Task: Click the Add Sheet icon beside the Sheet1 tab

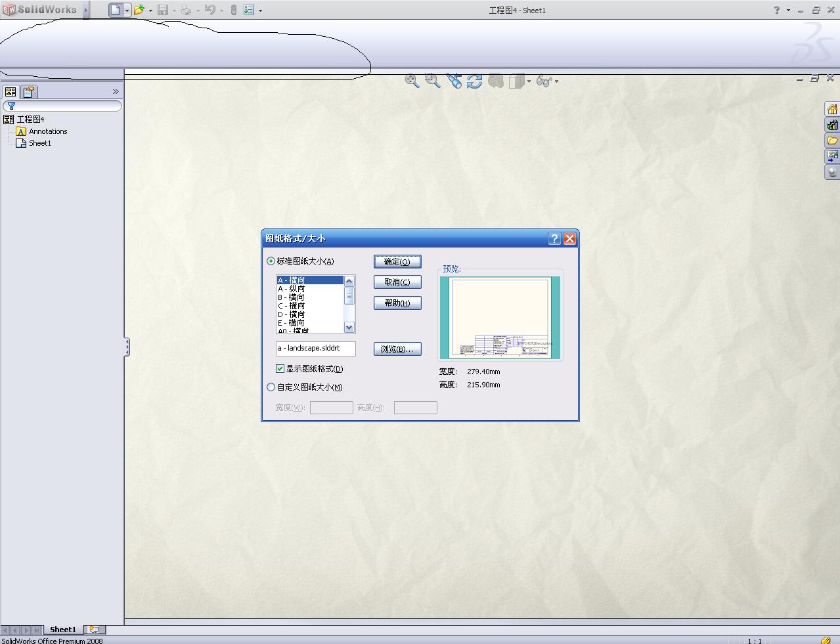Action: pos(94,630)
